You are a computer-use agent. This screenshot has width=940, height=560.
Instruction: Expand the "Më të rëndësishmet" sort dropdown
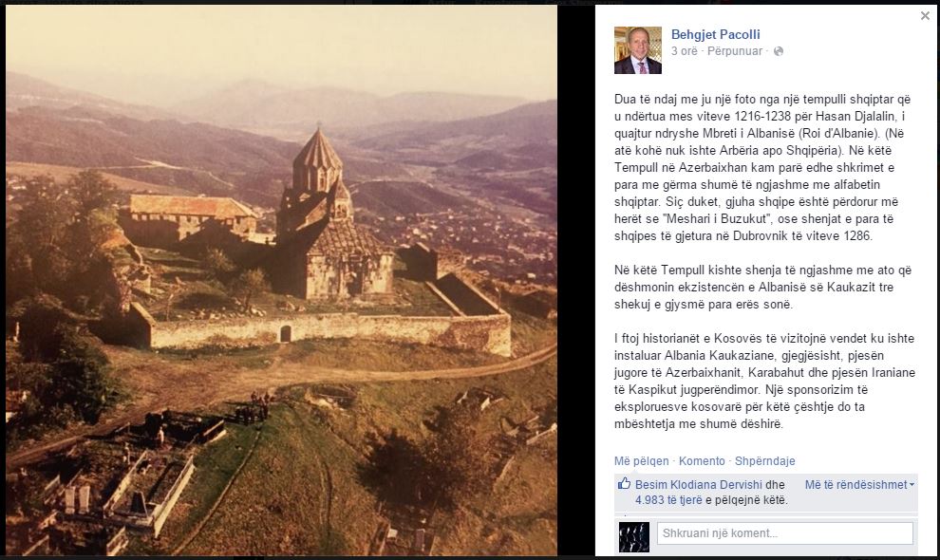pos(859,484)
